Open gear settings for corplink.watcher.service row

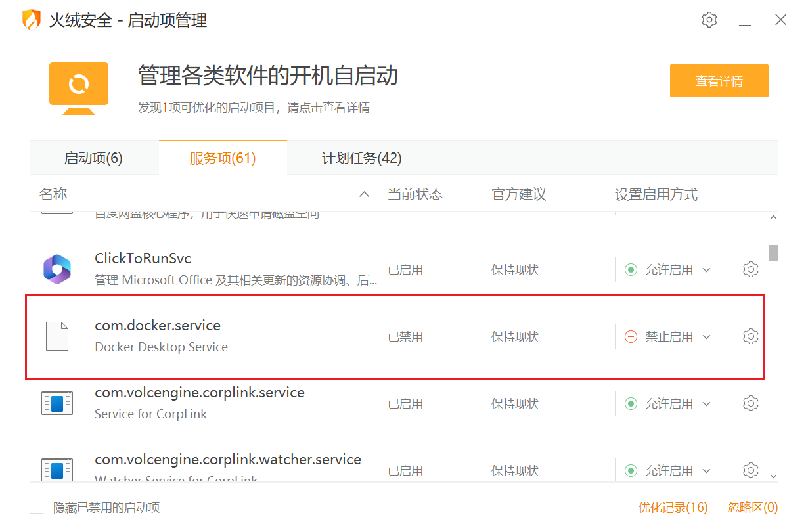751,470
